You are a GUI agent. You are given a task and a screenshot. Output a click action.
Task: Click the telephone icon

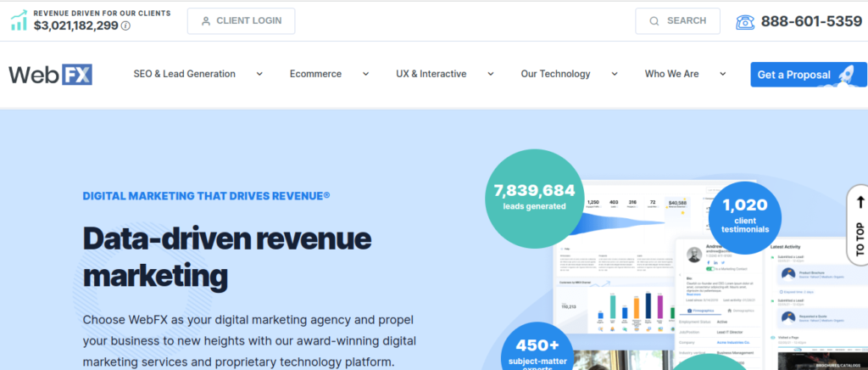[x=745, y=21]
